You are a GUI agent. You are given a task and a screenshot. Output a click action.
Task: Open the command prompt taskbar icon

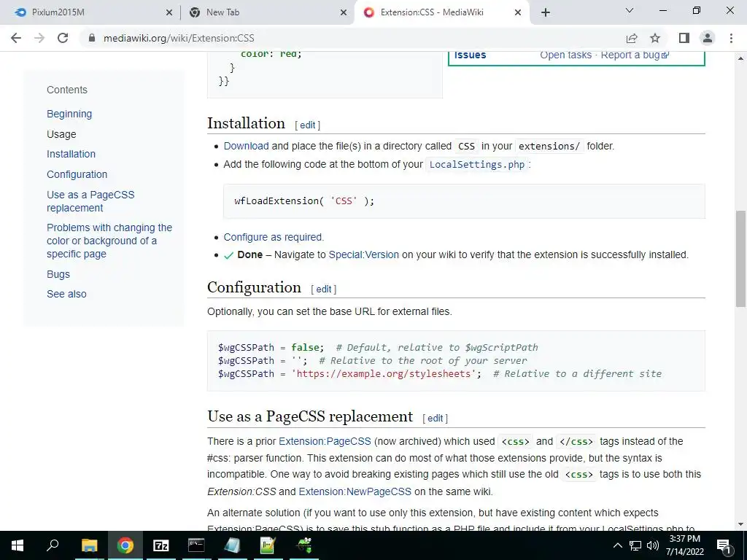196,545
